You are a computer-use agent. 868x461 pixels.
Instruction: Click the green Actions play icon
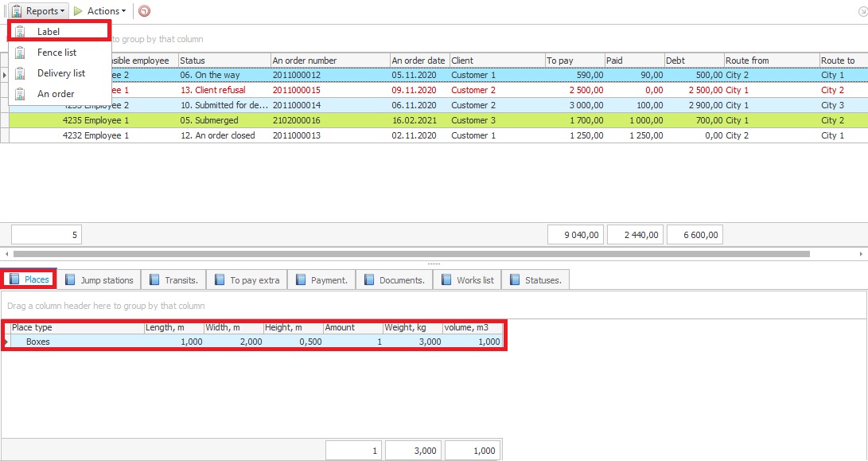[x=78, y=11]
